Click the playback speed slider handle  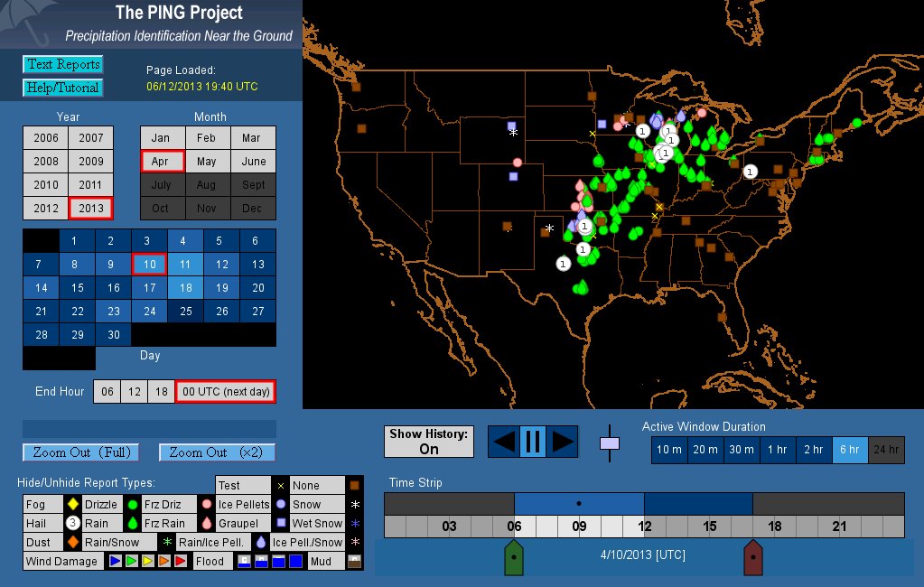click(x=610, y=443)
